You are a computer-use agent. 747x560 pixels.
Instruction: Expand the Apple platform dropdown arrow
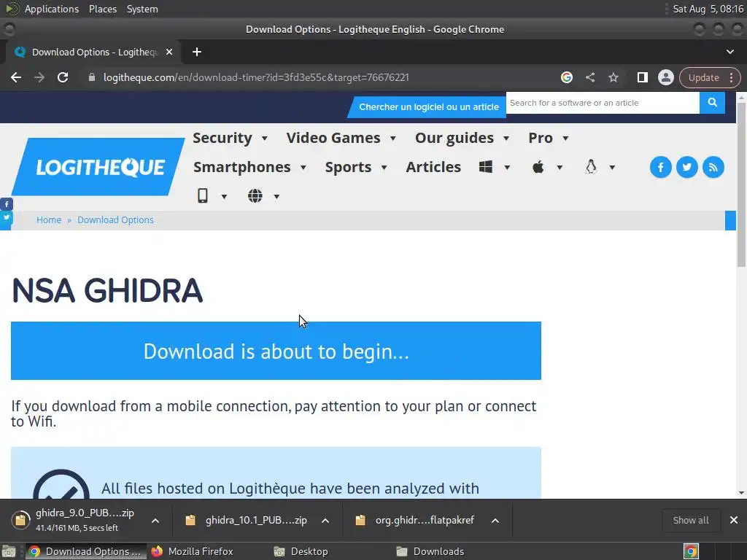tap(560, 168)
